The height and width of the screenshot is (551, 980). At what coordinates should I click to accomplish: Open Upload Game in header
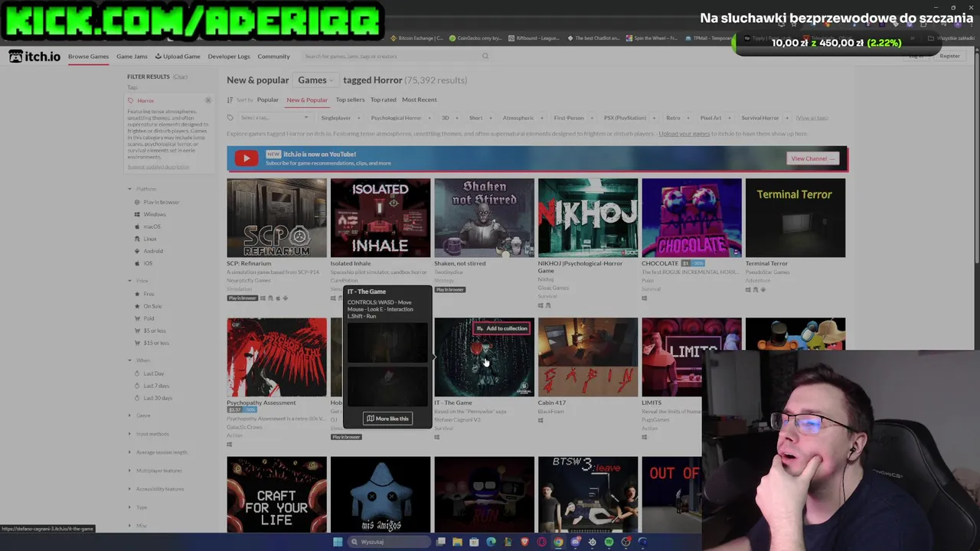(x=178, y=56)
